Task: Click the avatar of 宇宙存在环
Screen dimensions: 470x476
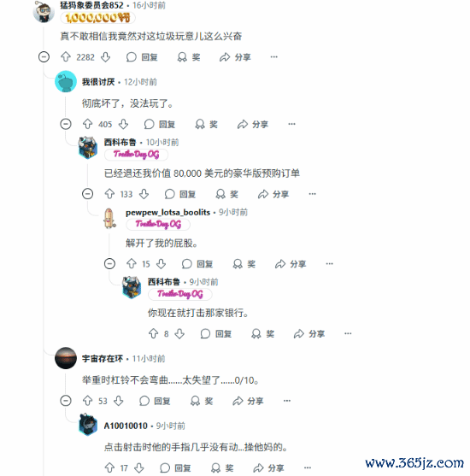Action: coord(66,358)
